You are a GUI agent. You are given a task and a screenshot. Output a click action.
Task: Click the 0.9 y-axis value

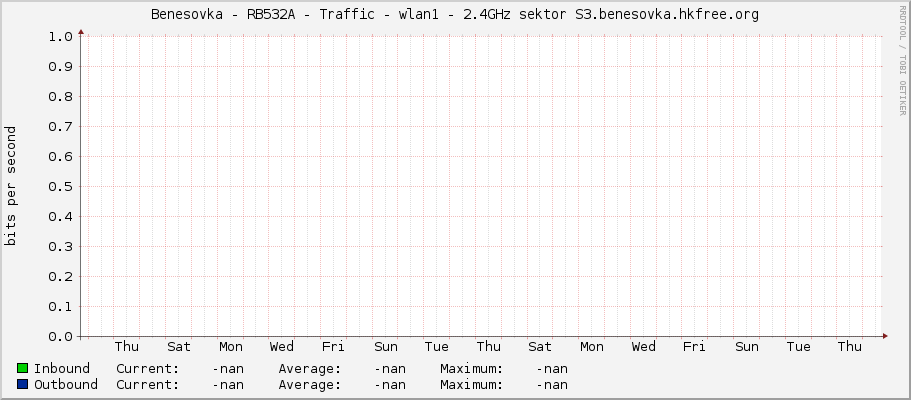(60, 66)
